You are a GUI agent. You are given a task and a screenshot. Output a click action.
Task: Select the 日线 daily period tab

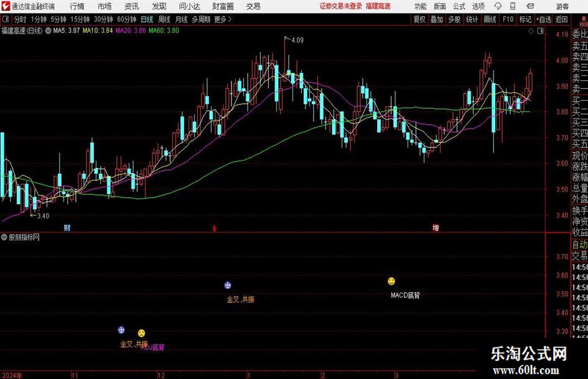point(147,19)
